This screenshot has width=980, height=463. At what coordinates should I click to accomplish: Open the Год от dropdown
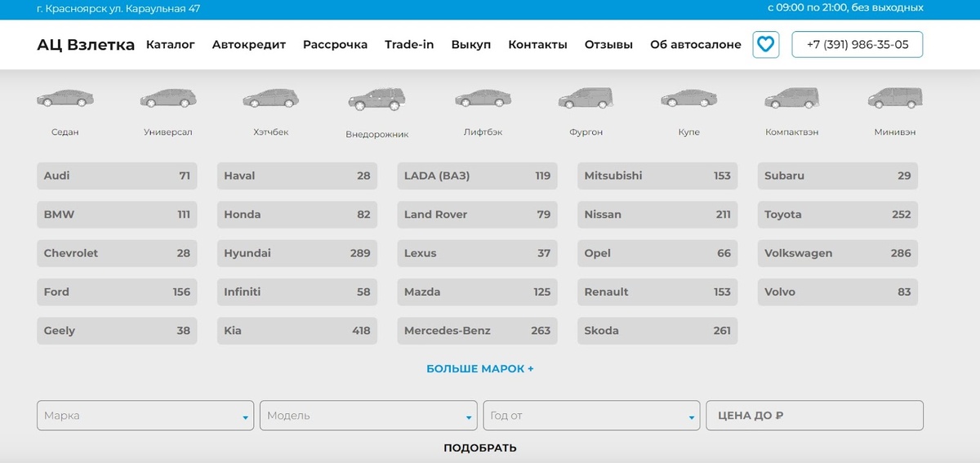click(591, 416)
